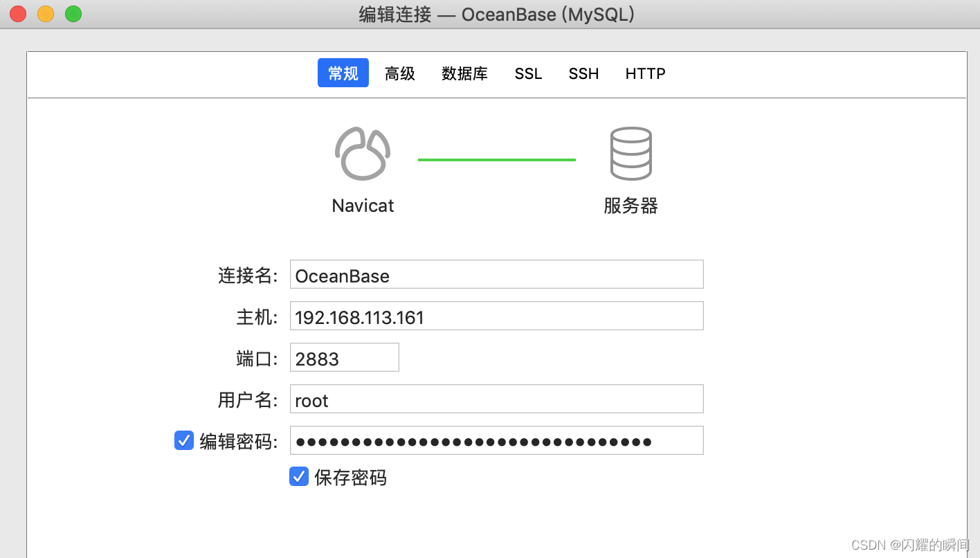
Task: Click the 连接名 field containing OceanBase
Action: click(x=497, y=274)
